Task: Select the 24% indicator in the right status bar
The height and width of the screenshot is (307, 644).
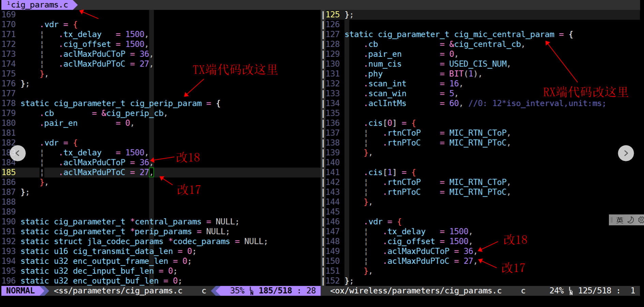Action: (557, 291)
